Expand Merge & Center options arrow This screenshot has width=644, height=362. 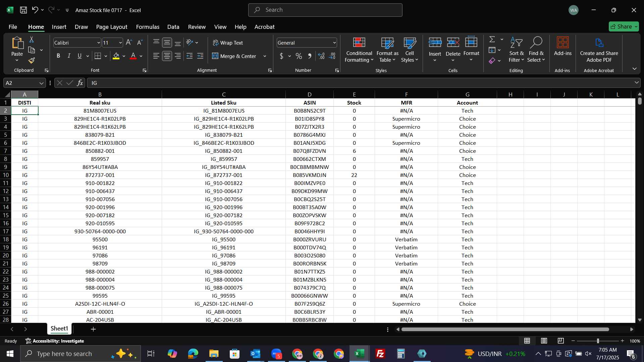coord(265,56)
